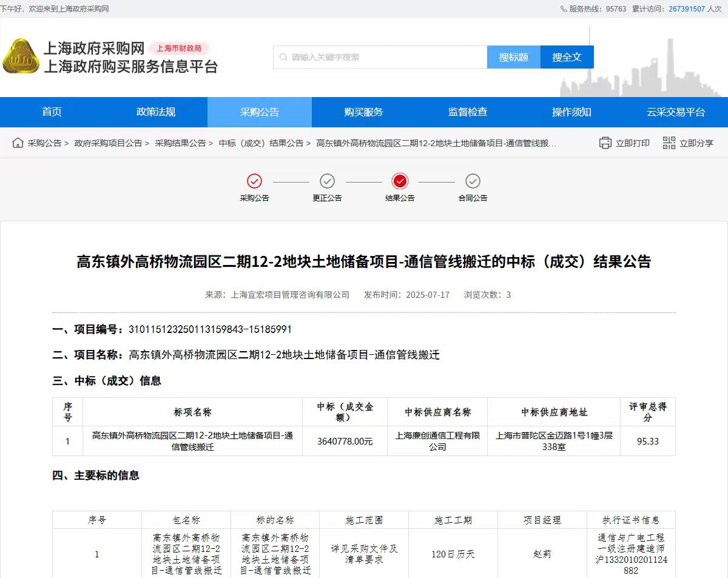Open 云采交易平台 navigation item

click(676, 112)
